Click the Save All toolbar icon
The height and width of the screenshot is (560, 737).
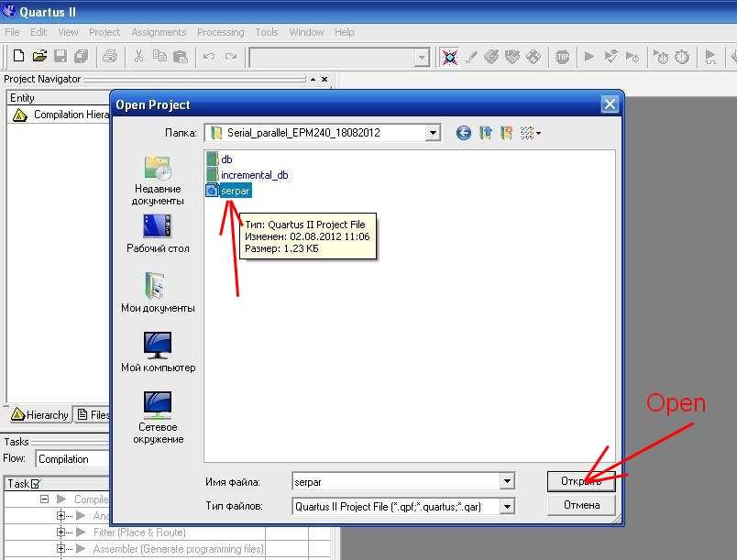pos(82,57)
